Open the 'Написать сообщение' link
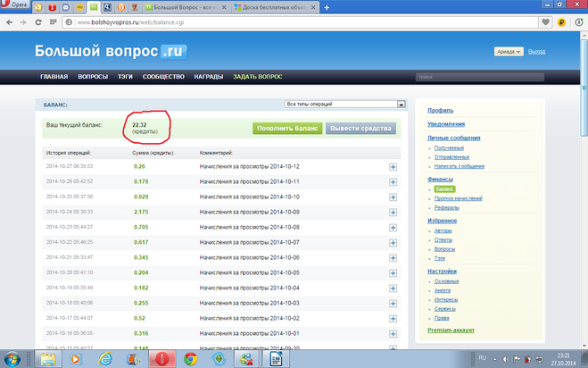 coord(460,166)
